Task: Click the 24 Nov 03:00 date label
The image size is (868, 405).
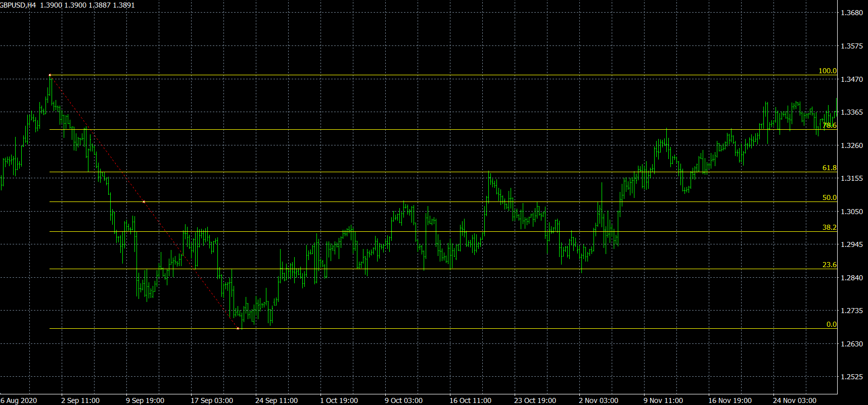Action: 794,400
